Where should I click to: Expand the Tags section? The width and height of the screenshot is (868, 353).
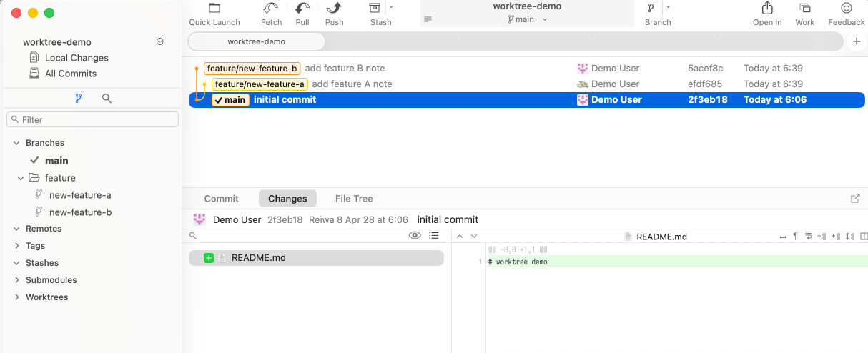[x=16, y=246]
